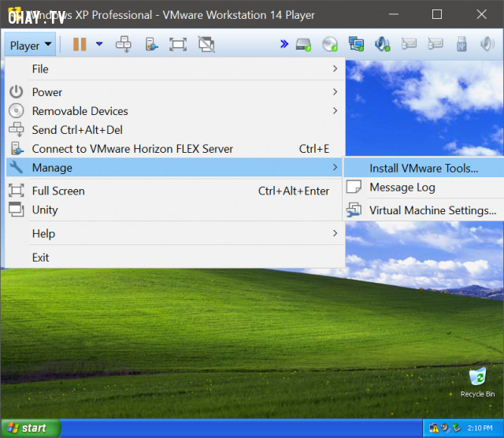The height and width of the screenshot is (438, 504).
Task: Click the USB device icon in toolbar
Action: 461,44
